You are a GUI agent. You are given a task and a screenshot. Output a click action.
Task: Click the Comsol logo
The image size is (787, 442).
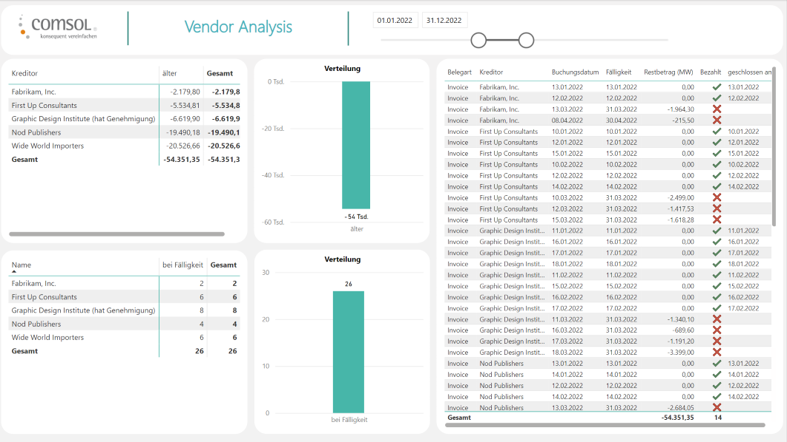click(x=58, y=27)
